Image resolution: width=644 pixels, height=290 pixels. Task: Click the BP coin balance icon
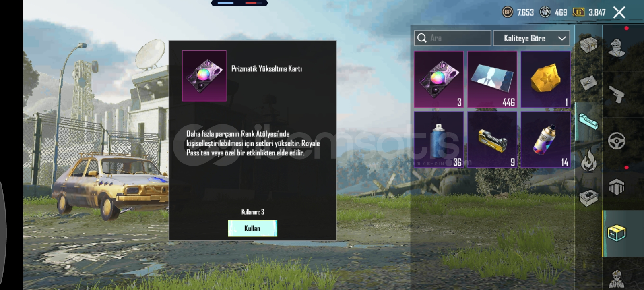pos(508,12)
